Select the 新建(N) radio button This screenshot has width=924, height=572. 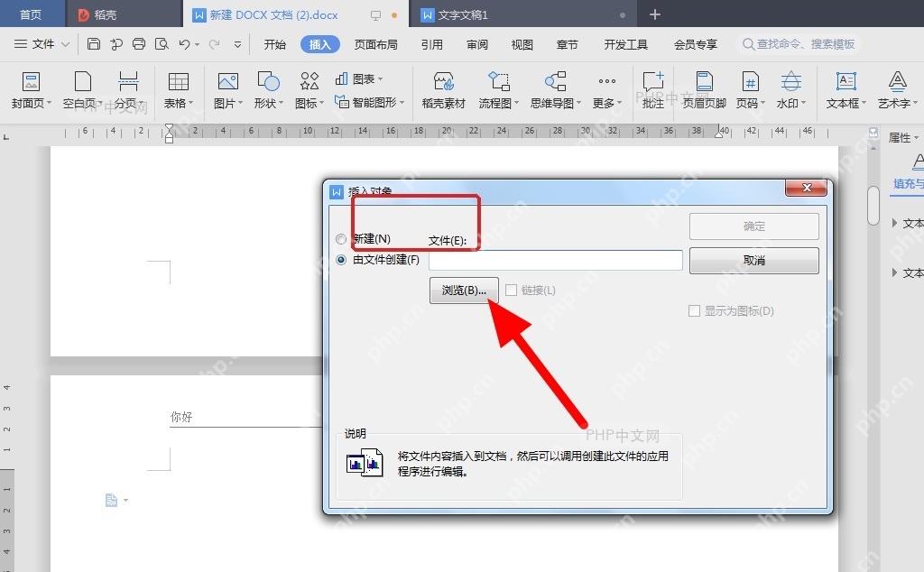(x=340, y=239)
